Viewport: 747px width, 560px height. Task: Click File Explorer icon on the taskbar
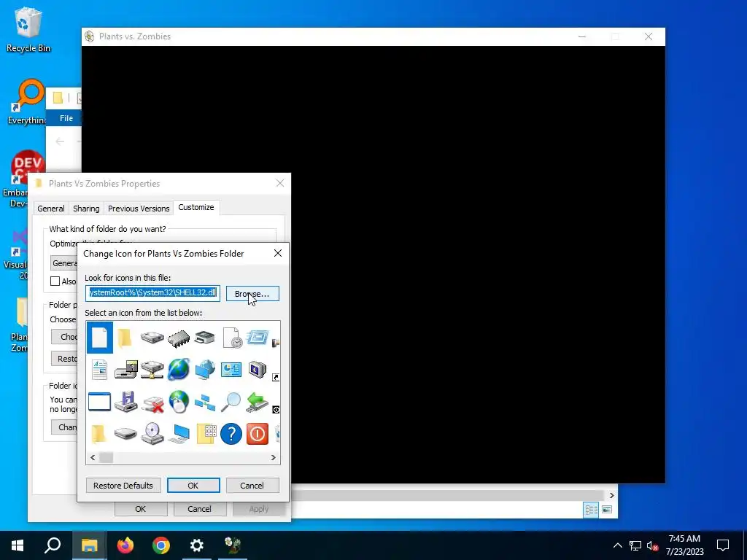(89, 545)
